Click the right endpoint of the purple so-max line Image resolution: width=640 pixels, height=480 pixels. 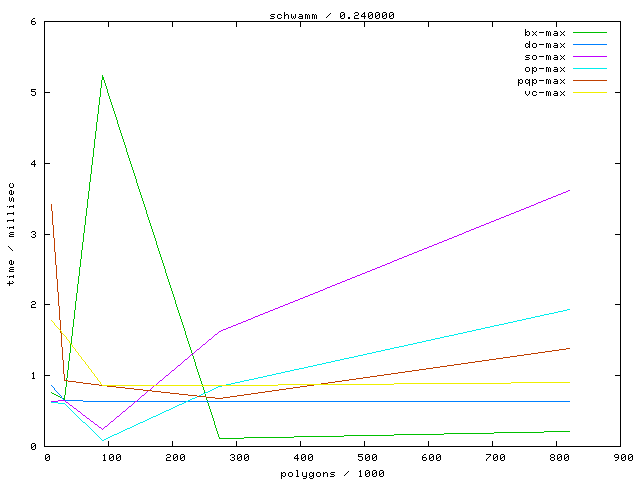point(569,190)
